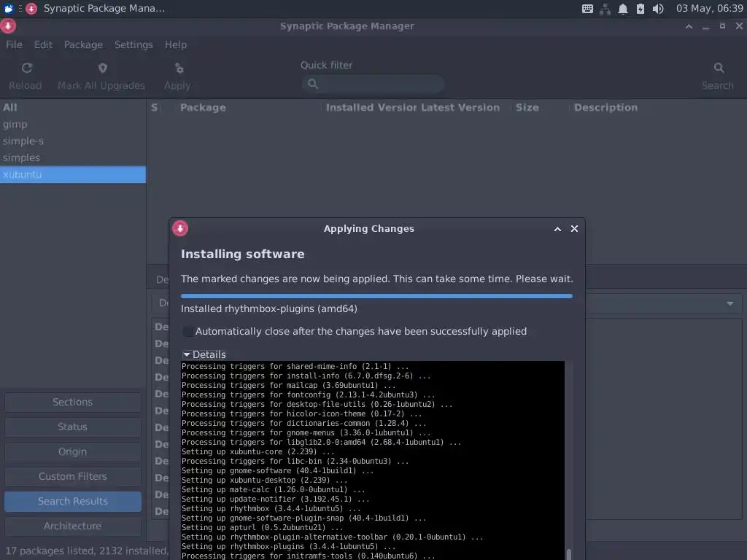The image size is (747, 560).
Task: Roll up the main Synaptic window
Action: 689,26
